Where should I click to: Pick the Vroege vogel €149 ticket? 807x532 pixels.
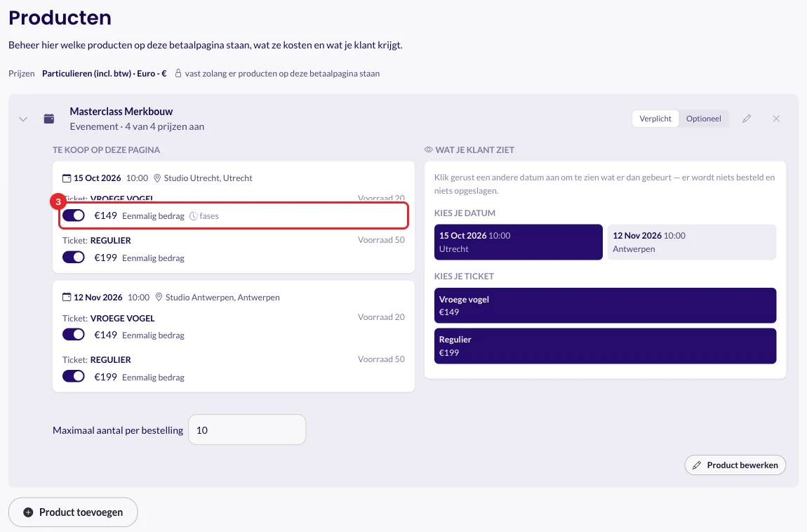[605, 305]
